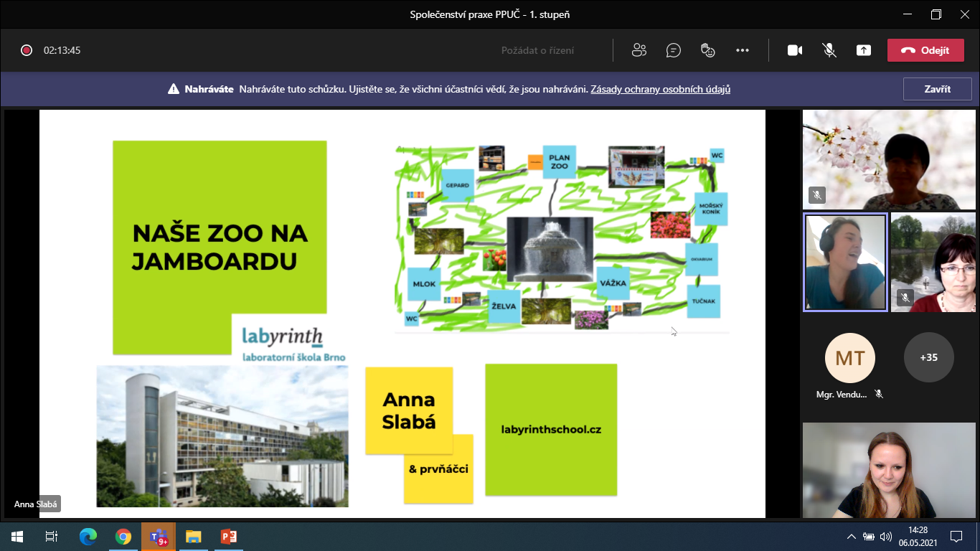Click Požádat o řízení to request control
The width and height of the screenshot is (980, 551).
tap(537, 50)
